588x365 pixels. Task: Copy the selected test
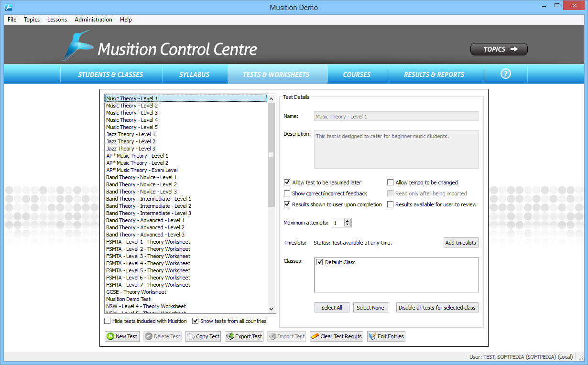point(203,336)
